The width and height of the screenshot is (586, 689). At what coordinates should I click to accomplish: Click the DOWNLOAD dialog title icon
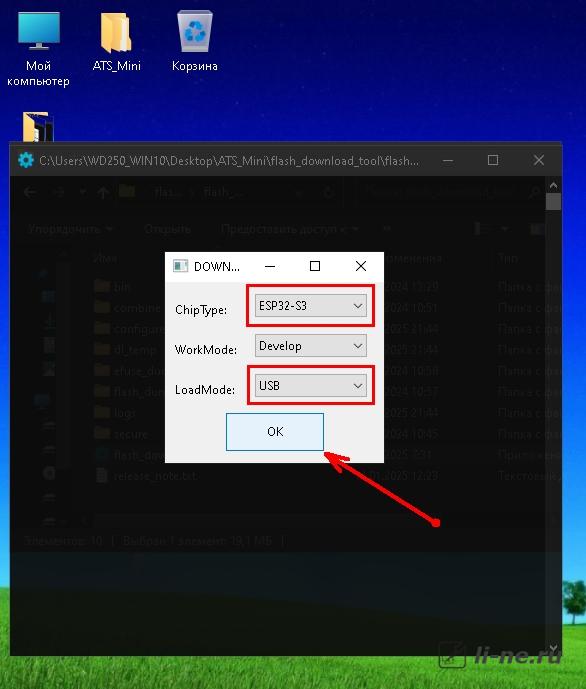tap(180, 266)
